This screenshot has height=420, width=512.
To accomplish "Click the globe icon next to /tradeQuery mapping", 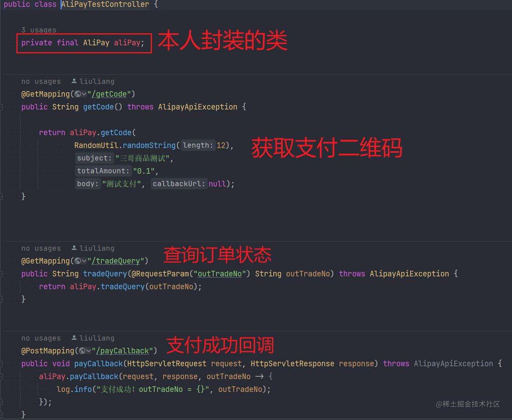I will [x=77, y=261].
